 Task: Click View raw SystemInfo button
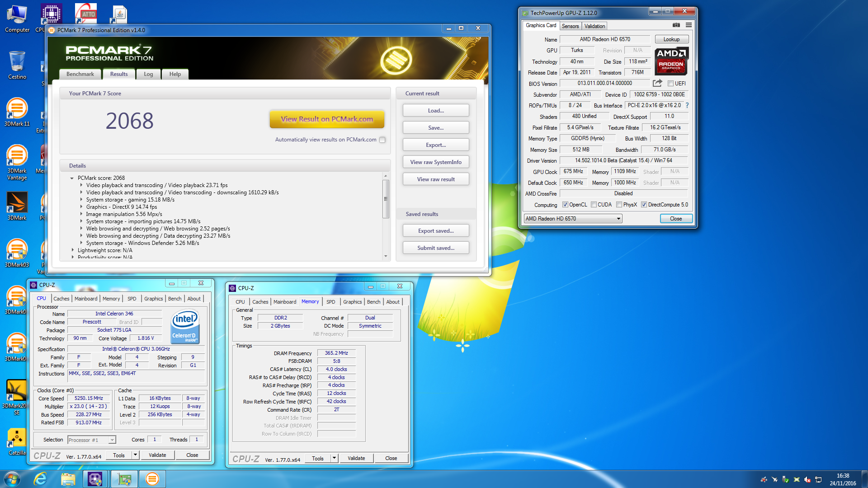point(436,162)
